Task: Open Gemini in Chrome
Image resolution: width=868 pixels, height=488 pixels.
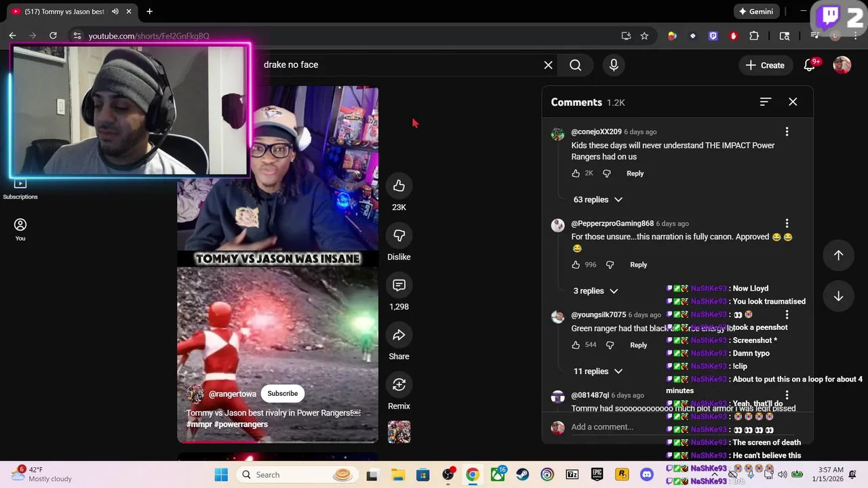Action: point(757,12)
